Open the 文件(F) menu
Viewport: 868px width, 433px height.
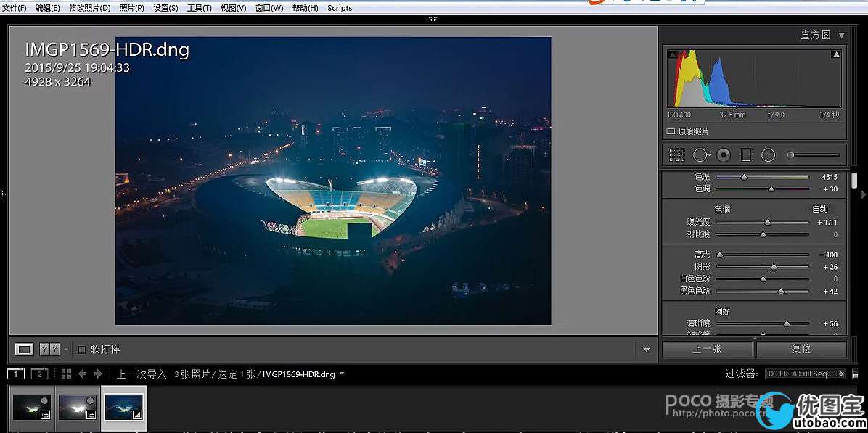(x=14, y=8)
